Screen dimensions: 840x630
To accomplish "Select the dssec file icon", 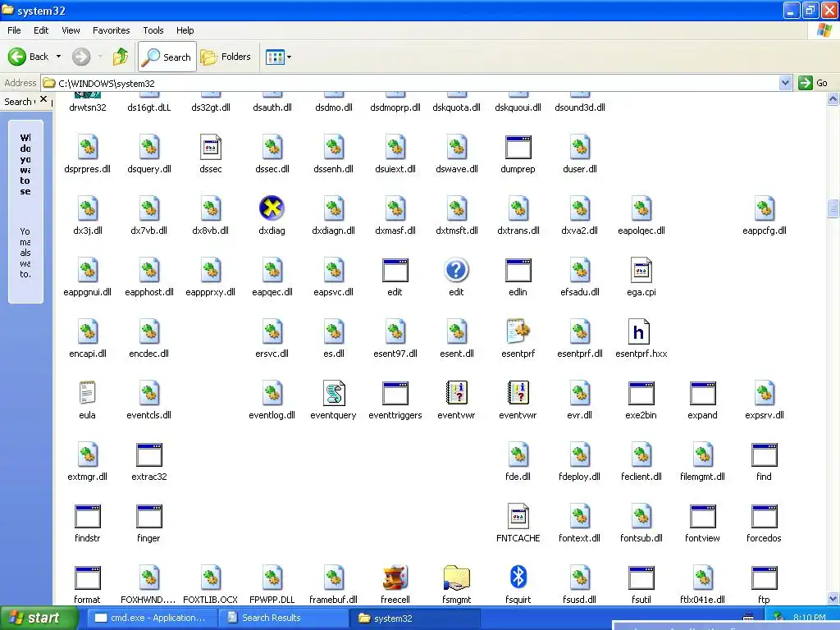I will pos(211,147).
